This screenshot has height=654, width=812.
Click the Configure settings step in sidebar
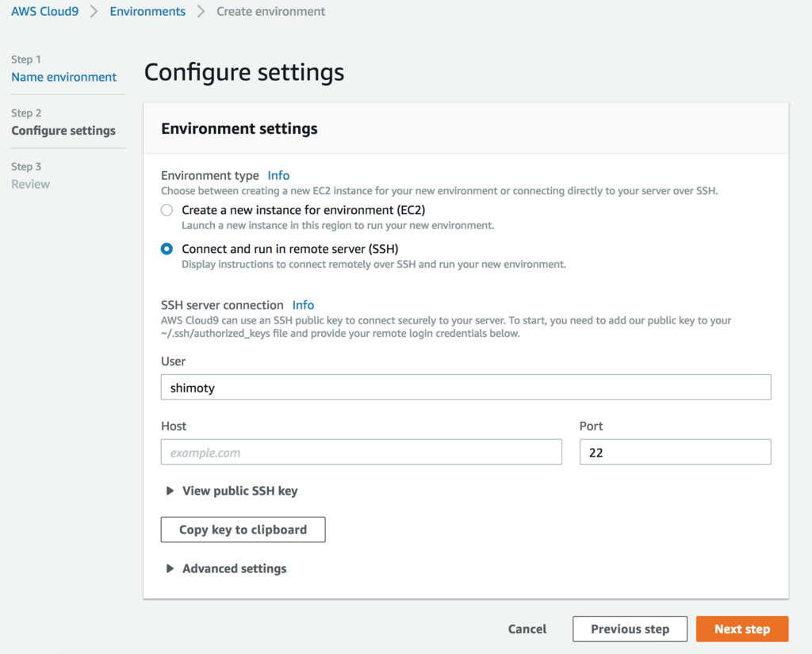tap(63, 131)
